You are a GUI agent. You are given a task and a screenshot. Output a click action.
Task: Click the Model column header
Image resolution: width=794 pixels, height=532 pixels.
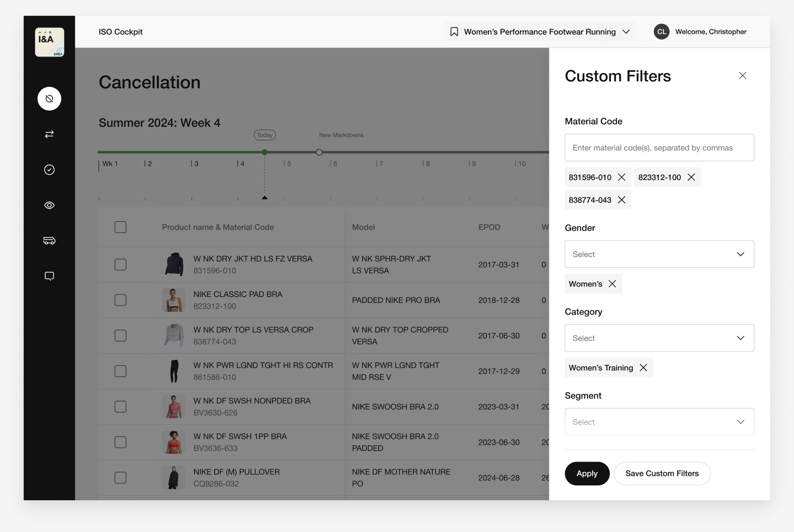[x=363, y=227]
